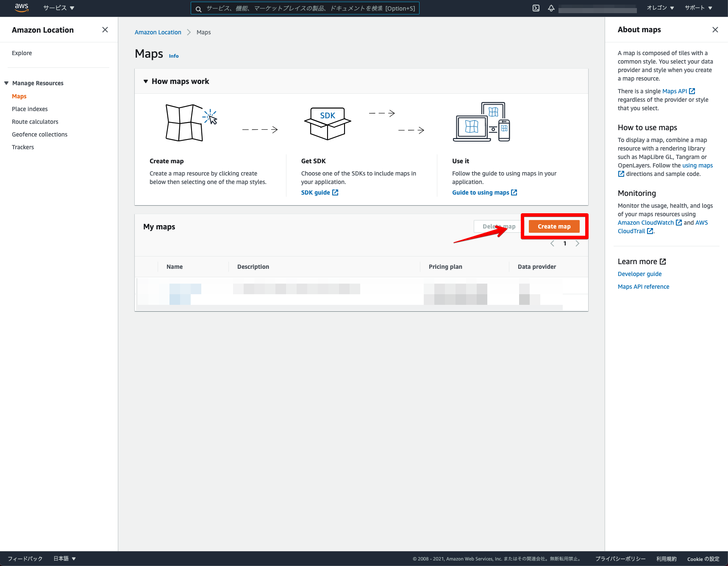Click the search magnifier in the service search bar
Viewport: 728px width, 566px height.
click(x=198, y=8)
